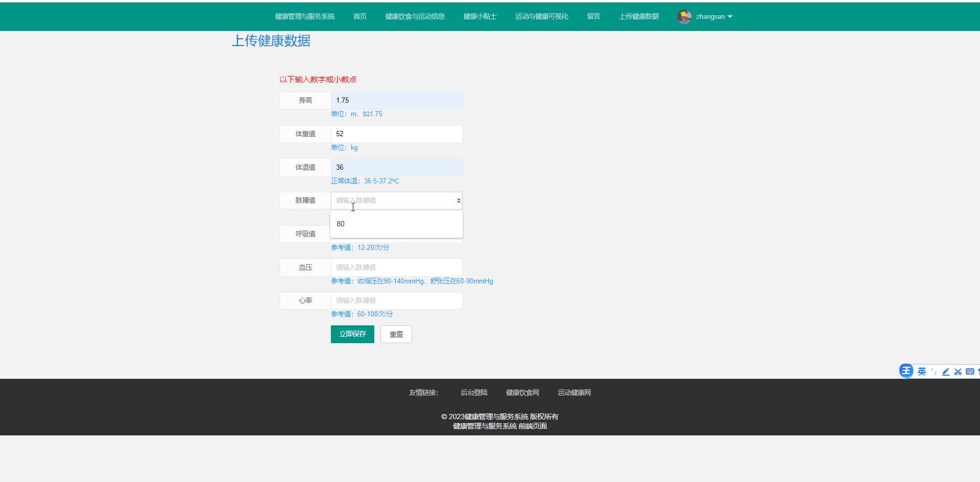Focus 身高 input containing 1.75
Image resolution: width=980 pixels, height=482 pixels.
[397, 101]
